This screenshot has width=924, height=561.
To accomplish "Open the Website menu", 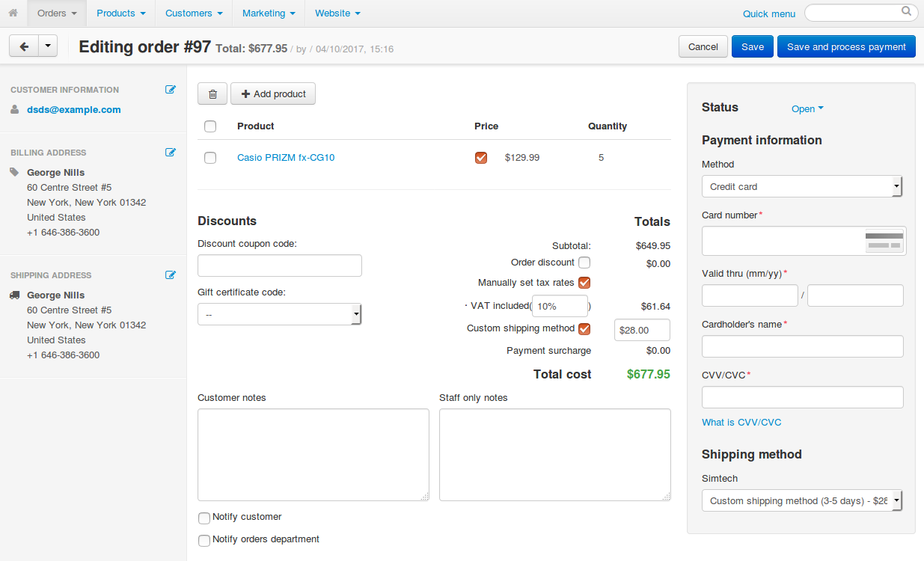I will click(x=337, y=13).
